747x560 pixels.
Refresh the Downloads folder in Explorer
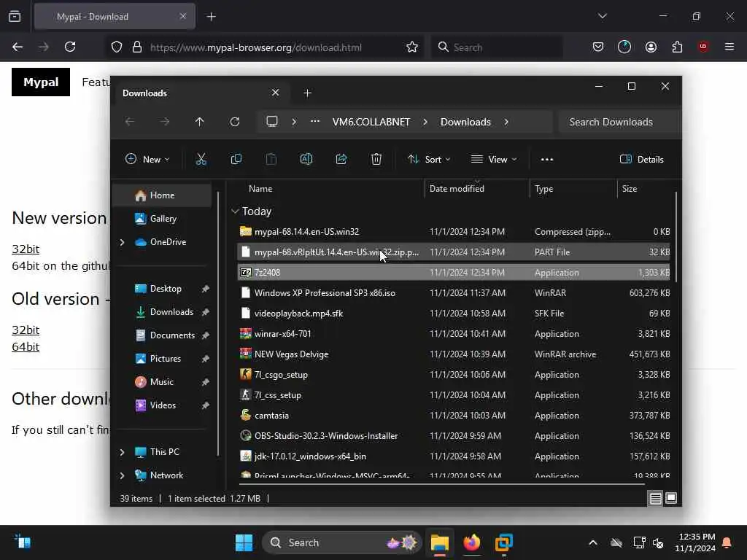coord(235,122)
